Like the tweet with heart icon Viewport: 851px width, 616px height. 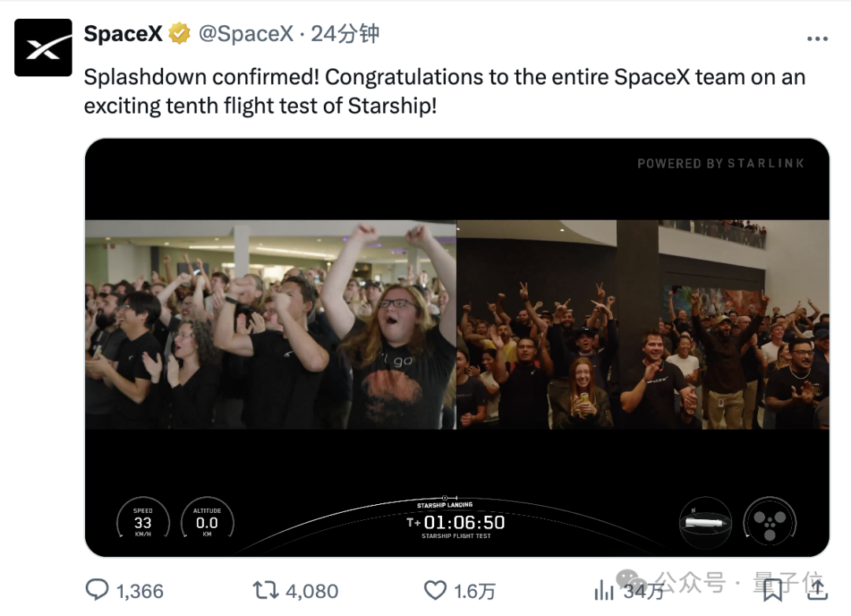click(435, 590)
